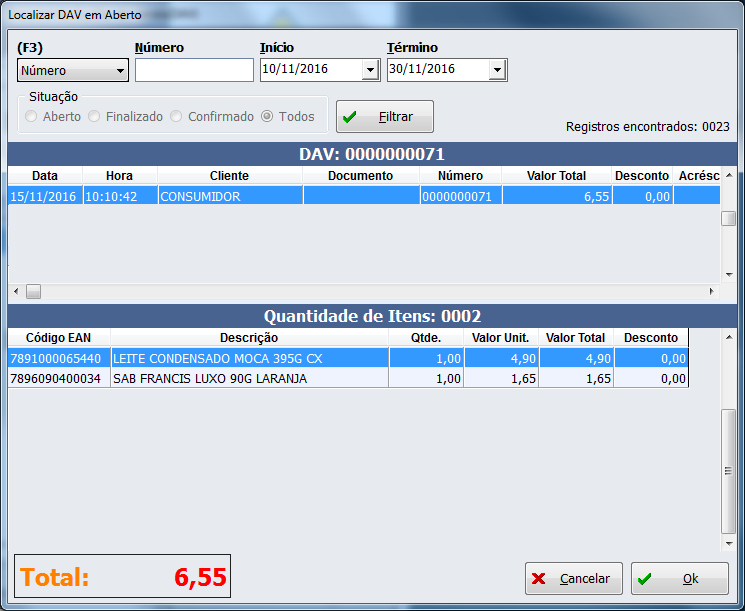Viewport: 745px width, 611px height.
Task: Select the DAV row for CONSUMIDOR
Action: click(x=229, y=197)
